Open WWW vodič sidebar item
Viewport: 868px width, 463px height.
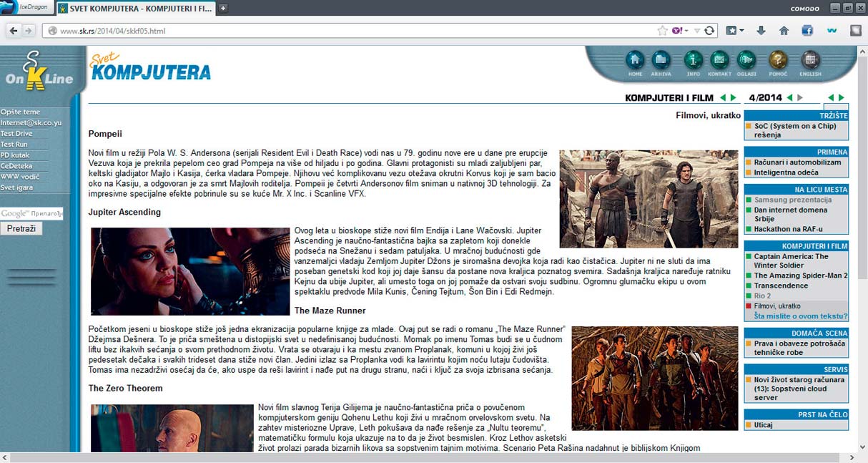tap(20, 177)
